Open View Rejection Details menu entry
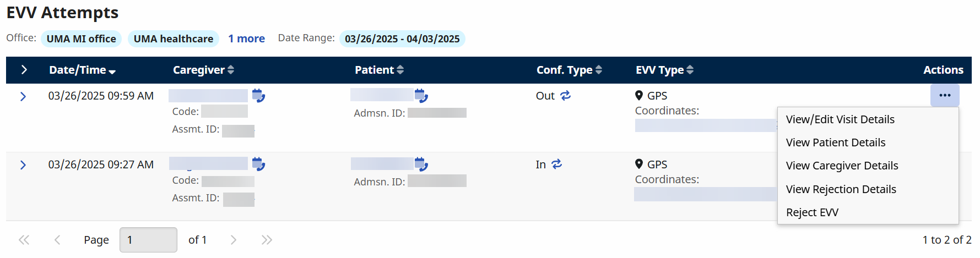The height and width of the screenshot is (258, 980). pyautogui.click(x=841, y=189)
